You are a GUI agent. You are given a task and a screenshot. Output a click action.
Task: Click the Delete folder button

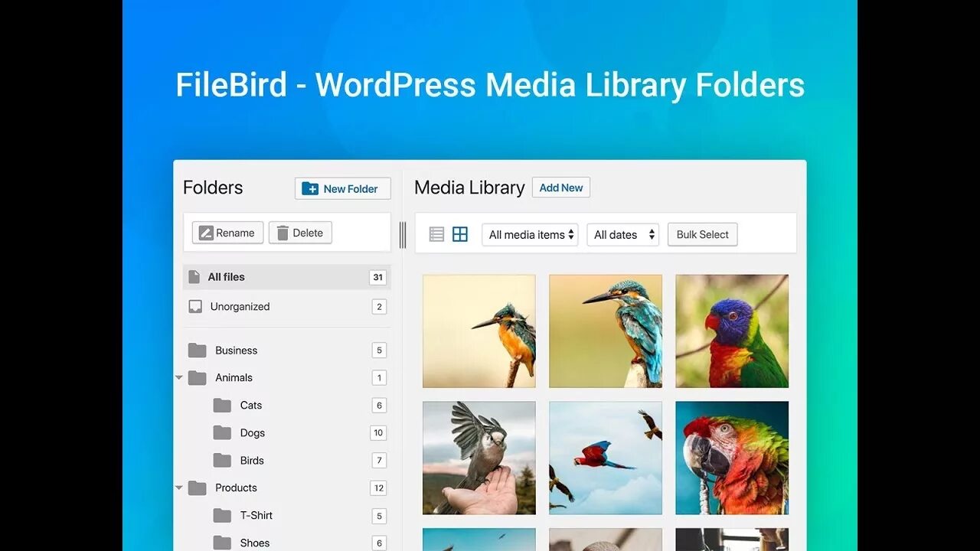(300, 233)
